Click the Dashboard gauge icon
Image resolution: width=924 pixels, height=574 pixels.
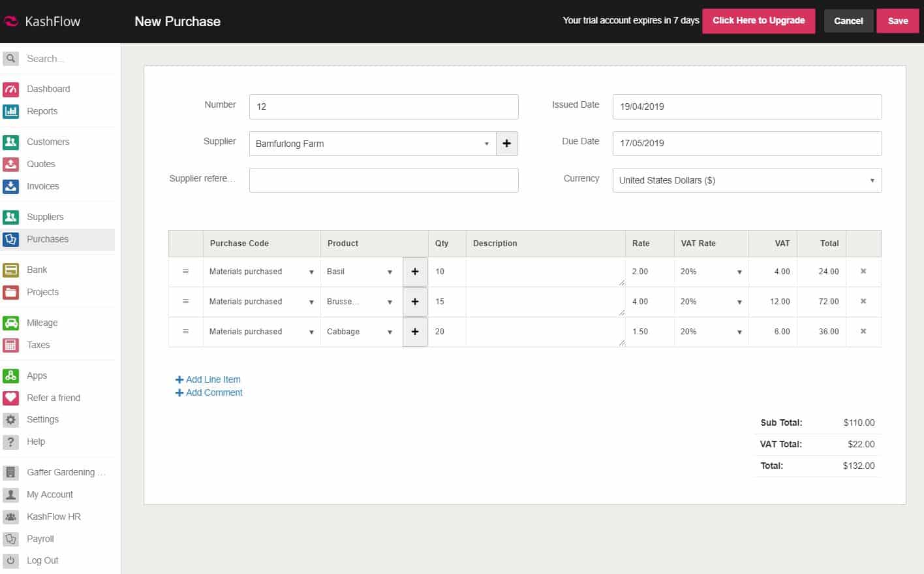pyautogui.click(x=10, y=89)
